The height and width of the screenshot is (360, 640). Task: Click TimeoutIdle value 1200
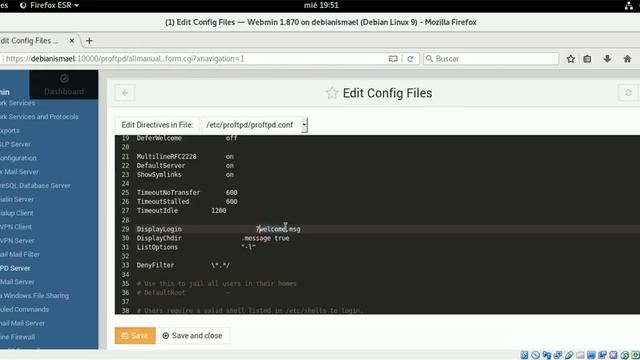[x=219, y=211]
